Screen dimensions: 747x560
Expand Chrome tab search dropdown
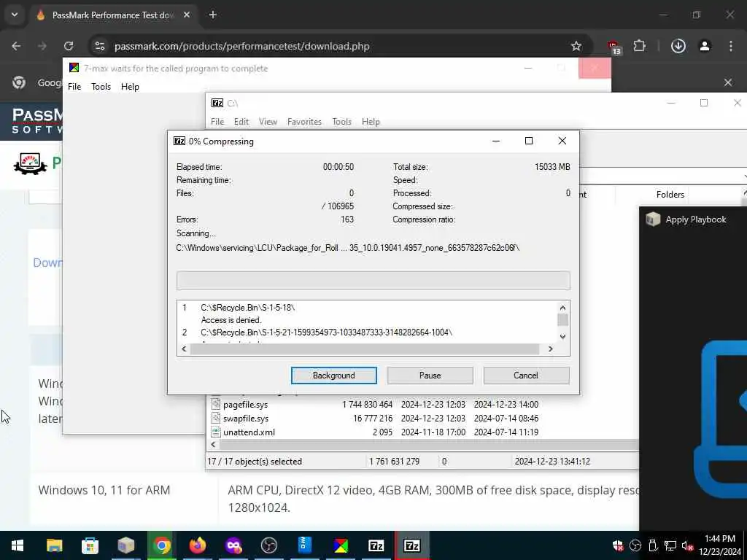coord(15,15)
